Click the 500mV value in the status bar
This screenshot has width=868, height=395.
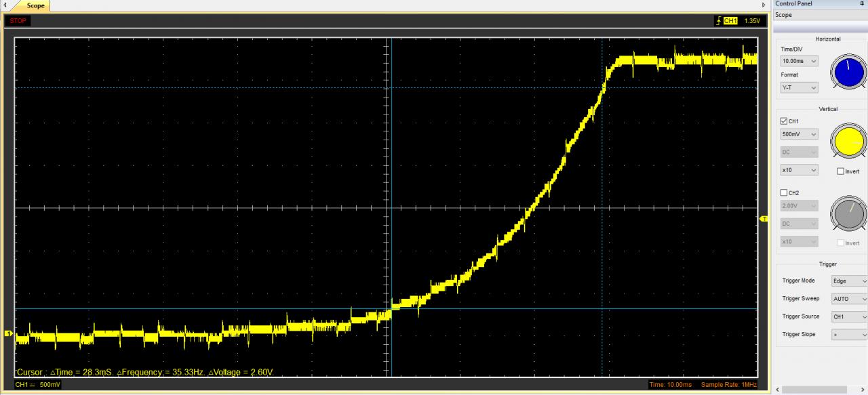point(50,385)
